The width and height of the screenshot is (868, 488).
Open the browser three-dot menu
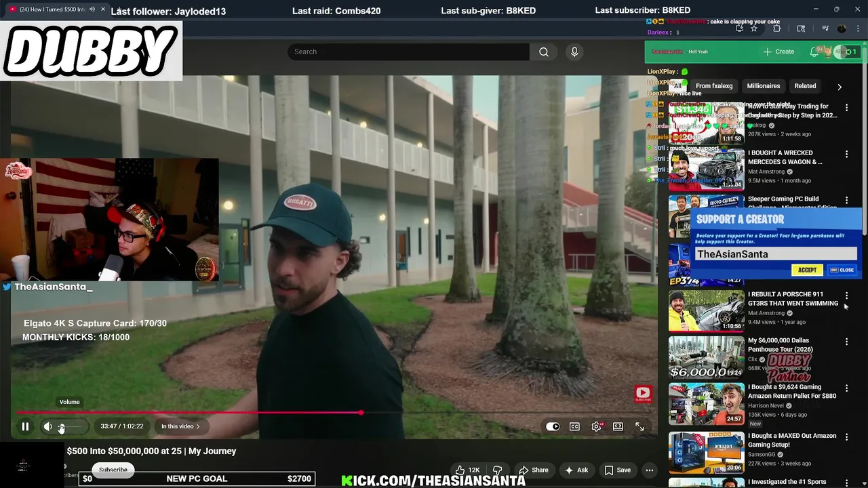coord(858,28)
